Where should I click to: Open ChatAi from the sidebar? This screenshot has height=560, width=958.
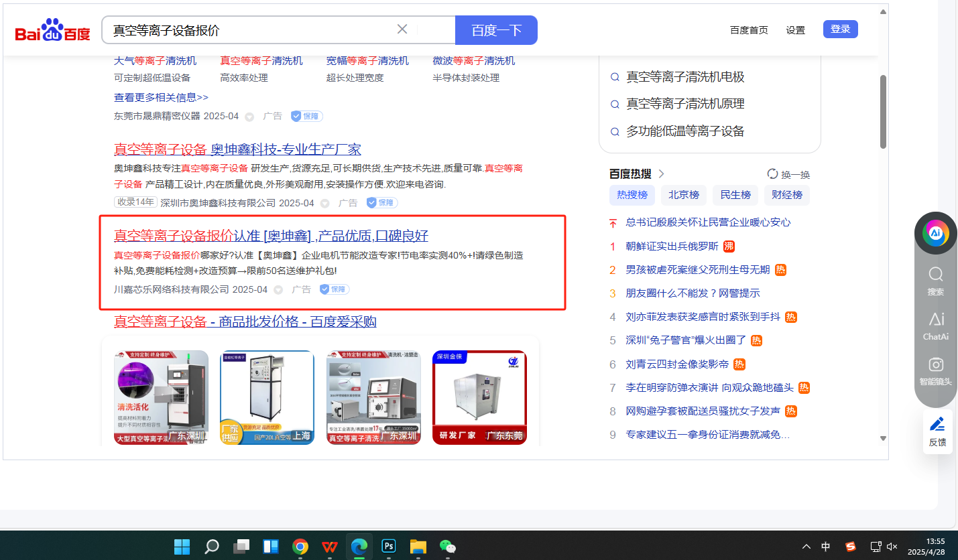point(936,327)
